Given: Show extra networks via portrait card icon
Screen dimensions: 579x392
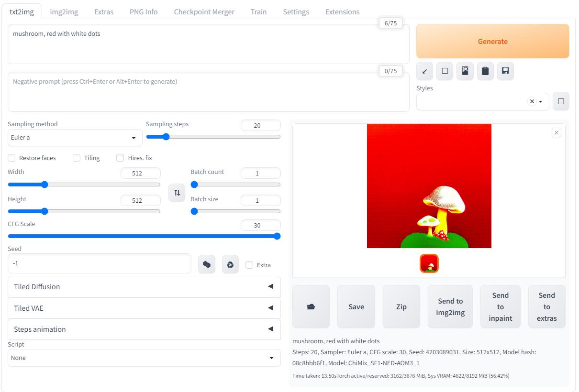Looking at the screenshot, I should pos(465,71).
